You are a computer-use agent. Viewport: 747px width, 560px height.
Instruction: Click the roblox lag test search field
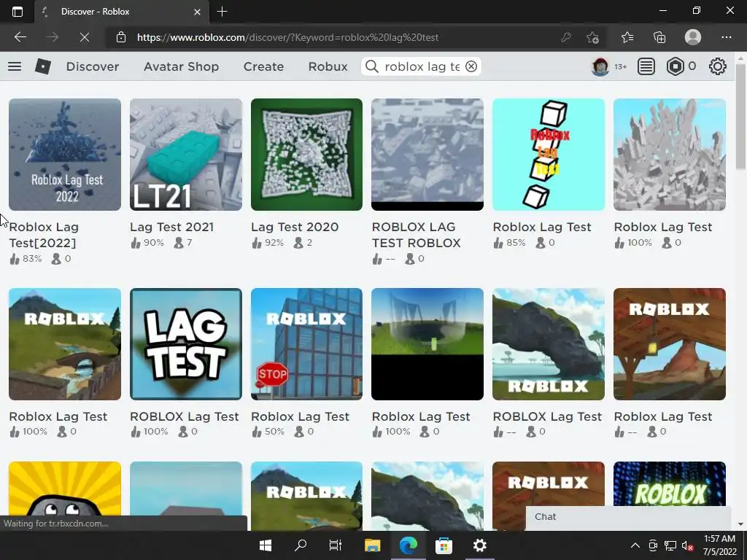(422, 66)
